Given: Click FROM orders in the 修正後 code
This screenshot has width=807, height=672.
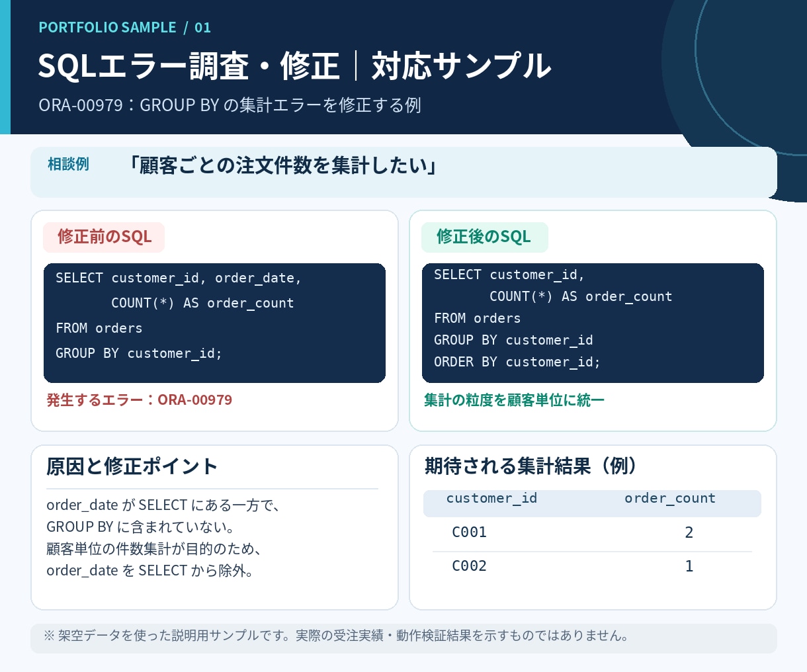Looking at the screenshot, I should tap(478, 318).
